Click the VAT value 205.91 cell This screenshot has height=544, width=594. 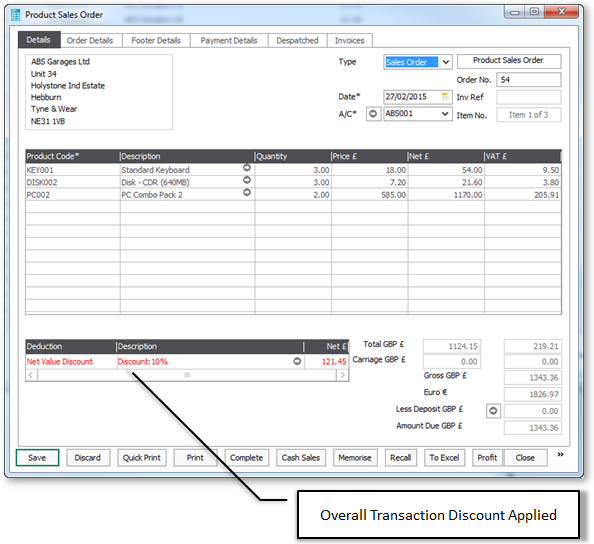[x=523, y=195]
